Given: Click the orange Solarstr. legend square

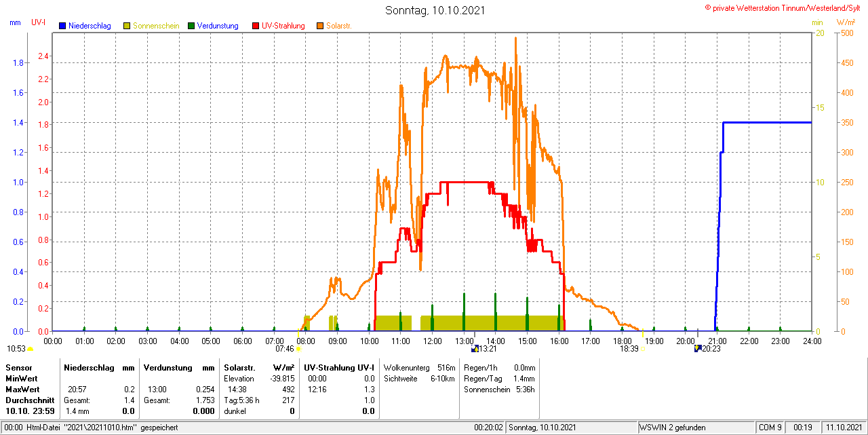Looking at the screenshot, I should [320, 26].
